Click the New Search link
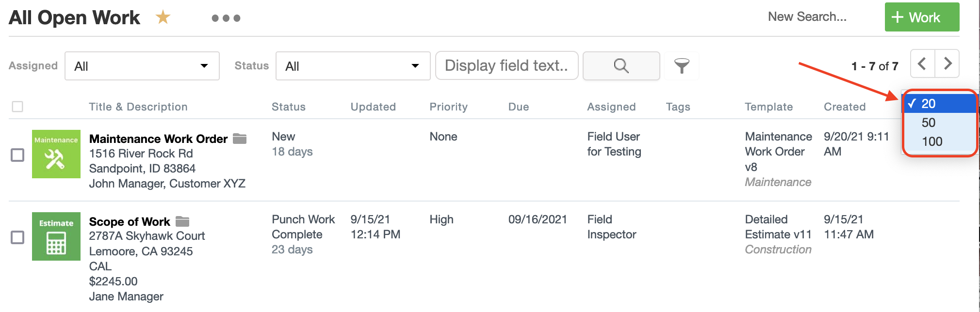The image size is (980, 312). click(807, 17)
